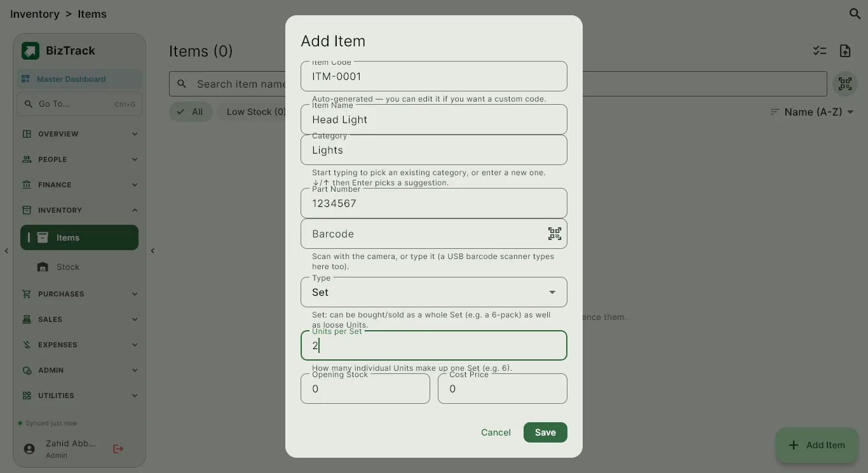Click the Overview grid icon
The width and height of the screenshot is (868, 473).
(27, 134)
